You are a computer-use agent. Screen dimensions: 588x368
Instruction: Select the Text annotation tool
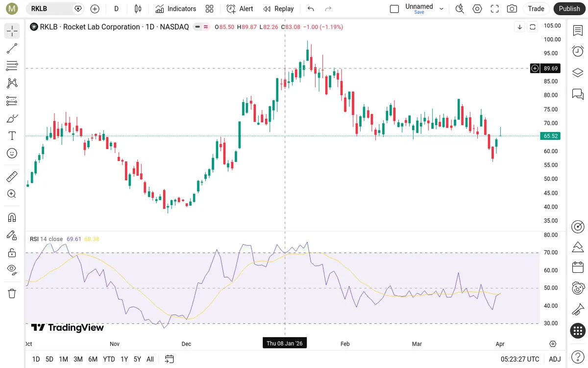12,136
